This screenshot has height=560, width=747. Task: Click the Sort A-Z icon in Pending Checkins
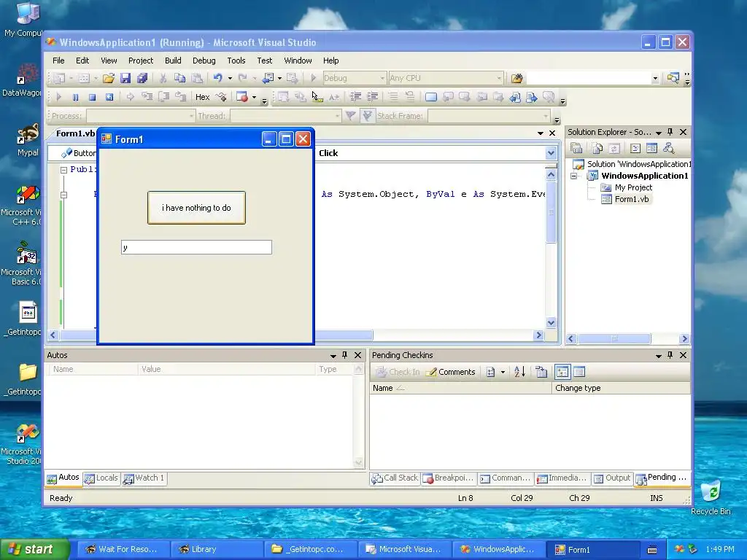[519, 372]
